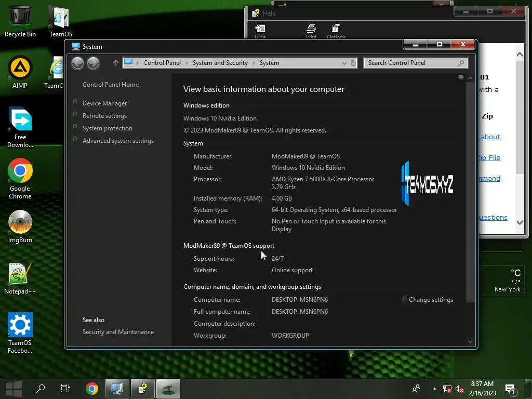
Task: Open Device Manager from the sidebar
Action: pyautogui.click(x=104, y=103)
